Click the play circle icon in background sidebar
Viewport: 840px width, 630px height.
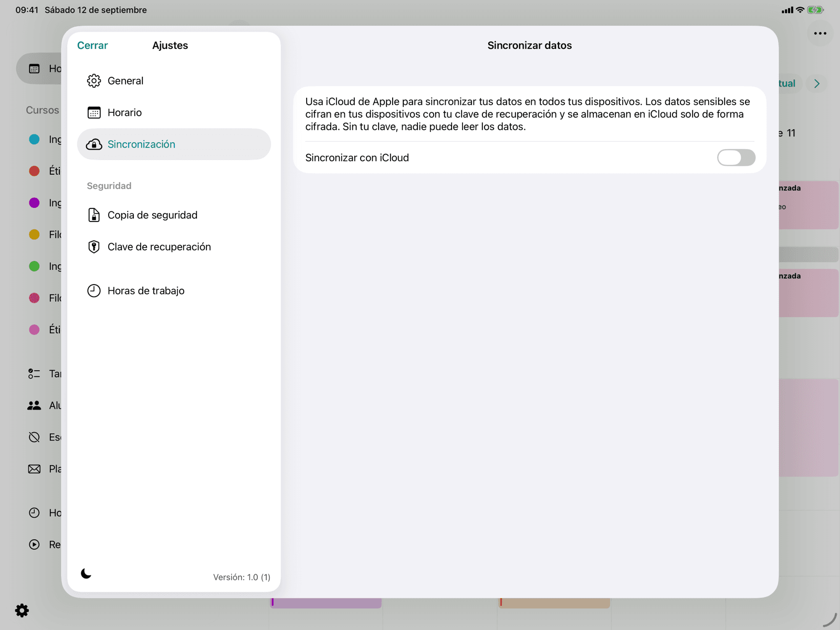(x=34, y=544)
